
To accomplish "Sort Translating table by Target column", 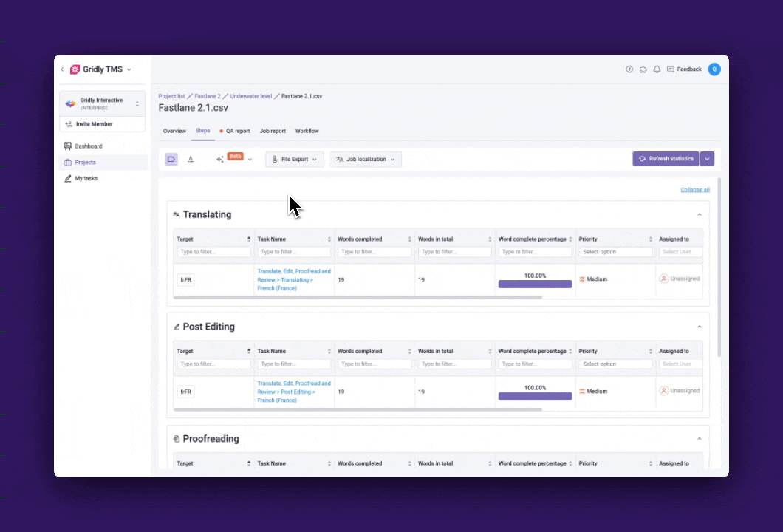I will 249,239.
